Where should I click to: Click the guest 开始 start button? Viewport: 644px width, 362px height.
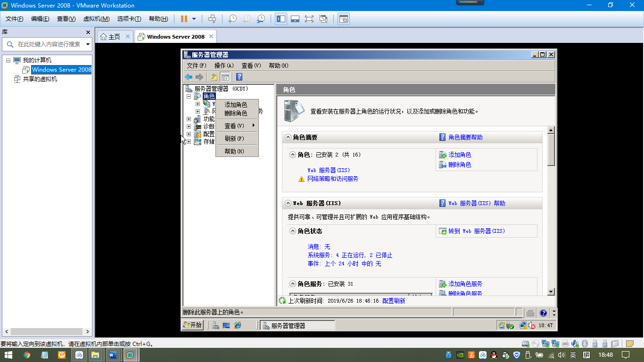point(193,325)
